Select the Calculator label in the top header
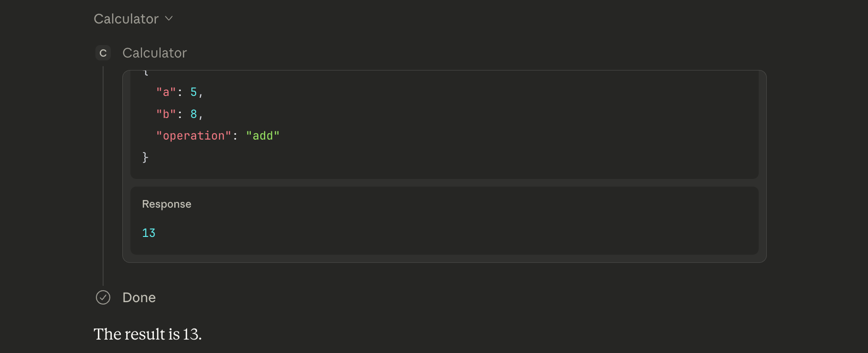The image size is (868, 353). [126, 18]
